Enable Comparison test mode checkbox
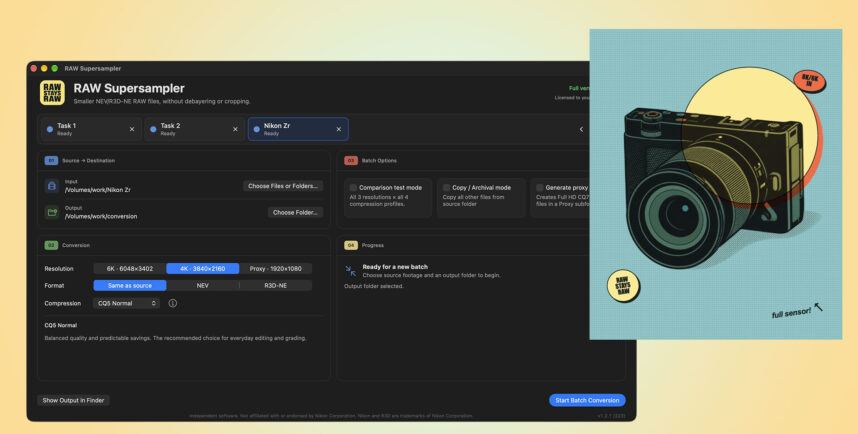Viewport: 858px width, 434px height. [353, 187]
